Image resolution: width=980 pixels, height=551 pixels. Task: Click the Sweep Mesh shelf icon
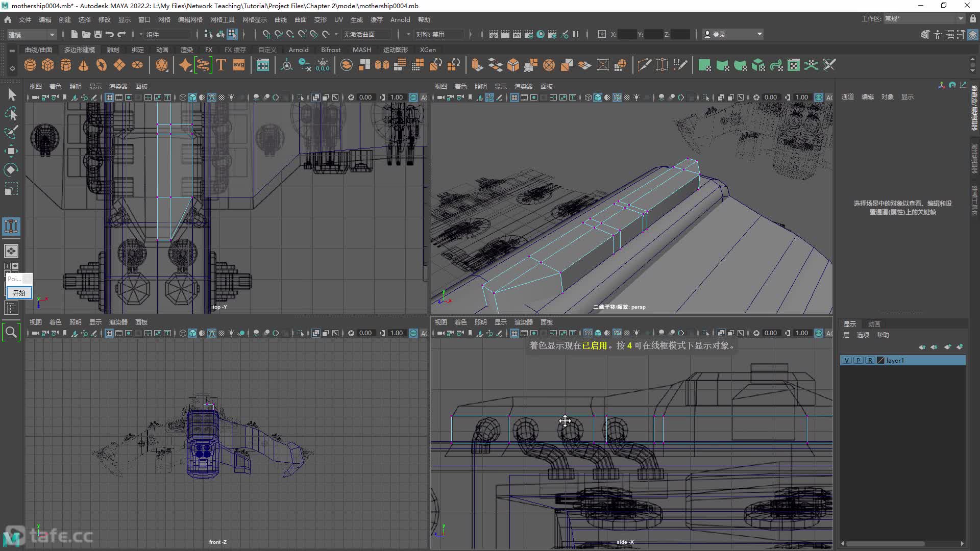pyautogui.click(x=203, y=65)
